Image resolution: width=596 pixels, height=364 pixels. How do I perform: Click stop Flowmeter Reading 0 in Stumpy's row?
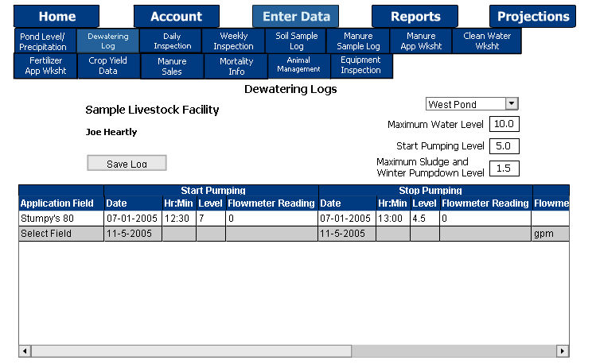485,219
